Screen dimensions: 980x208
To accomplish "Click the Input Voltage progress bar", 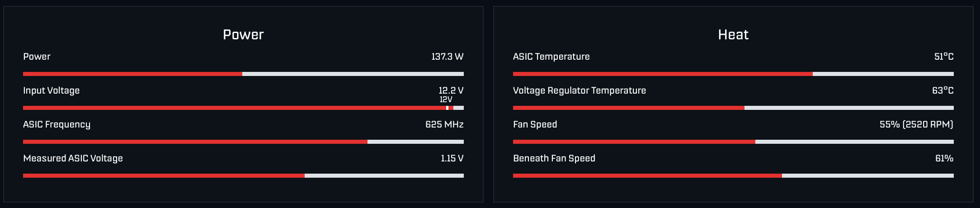I will click(x=243, y=108).
